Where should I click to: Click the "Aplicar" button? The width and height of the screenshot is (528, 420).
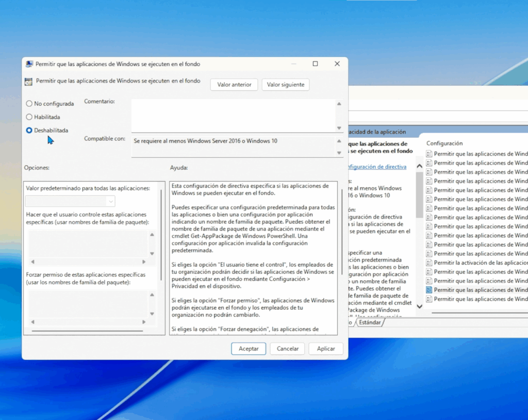(326, 348)
